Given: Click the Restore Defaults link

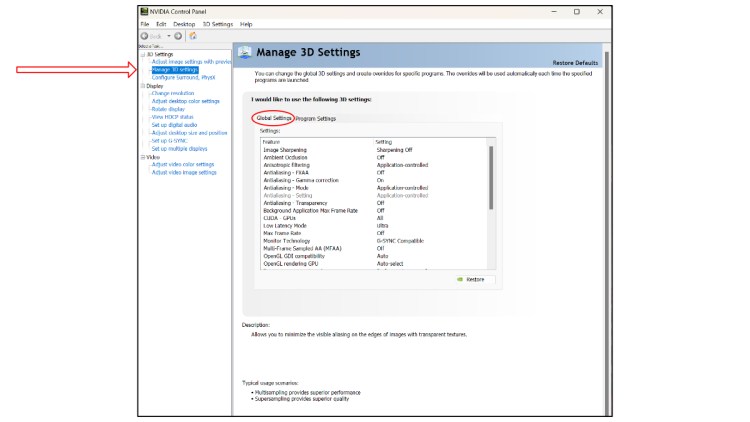Looking at the screenshot, I should pos(575,62).
